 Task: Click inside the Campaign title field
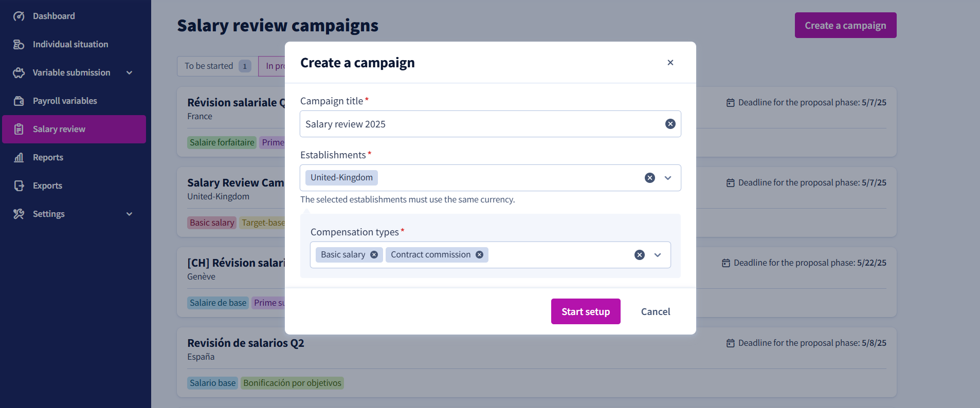pyautogui.click(x=481, y=124)
